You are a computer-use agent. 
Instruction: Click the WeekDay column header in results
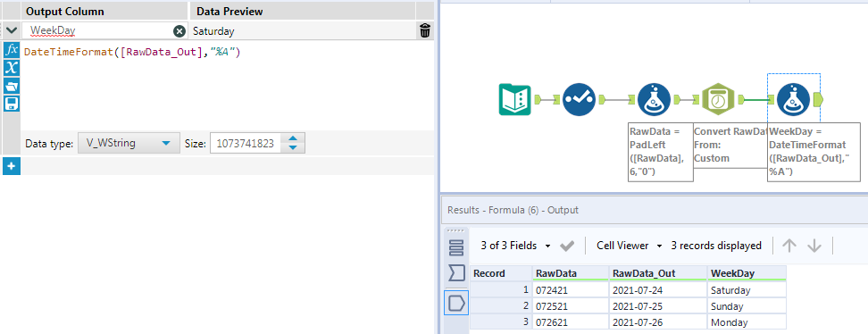pyautogui.click(x=747, y=273)
